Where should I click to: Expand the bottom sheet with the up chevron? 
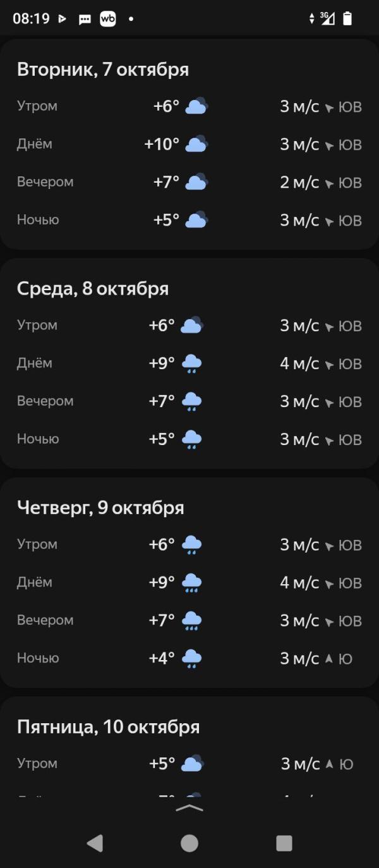click(x=189, y=808)
